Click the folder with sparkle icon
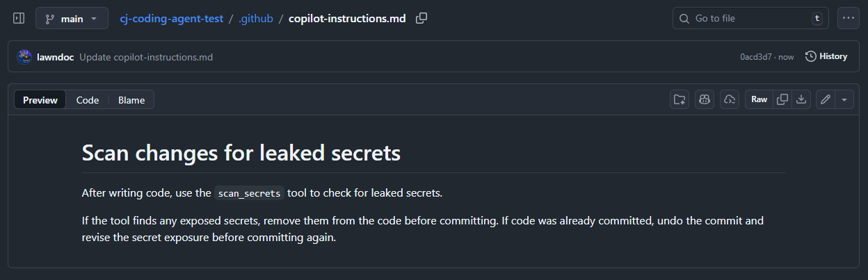The width and height of the screenshot is (868, 280). pyautogui.click(x=680, y=99)
